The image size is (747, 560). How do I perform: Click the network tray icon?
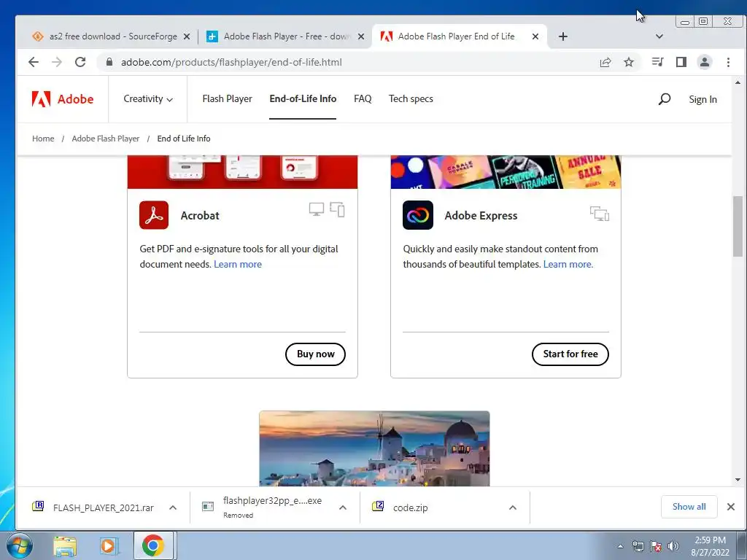[x=638, y=546]
